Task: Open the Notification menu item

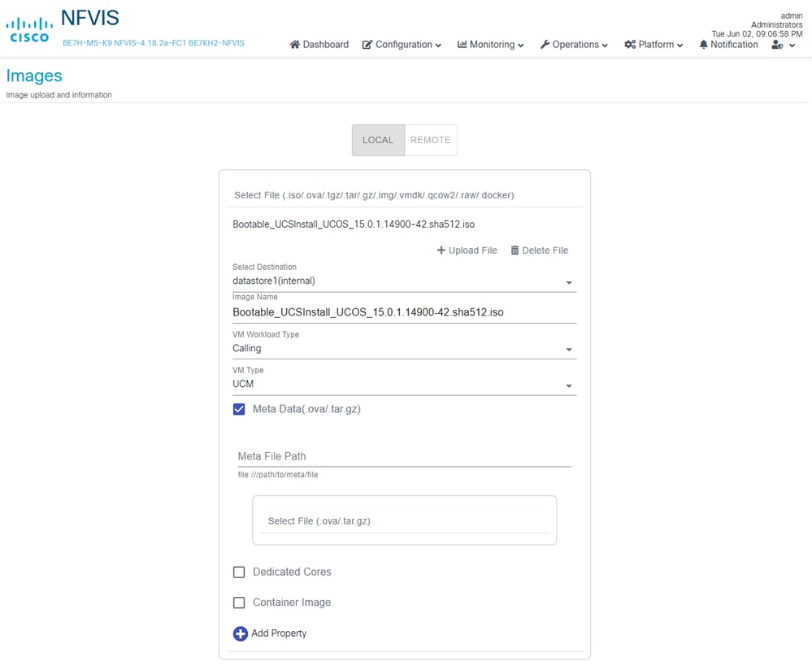Action: click(x=728, y=45)
